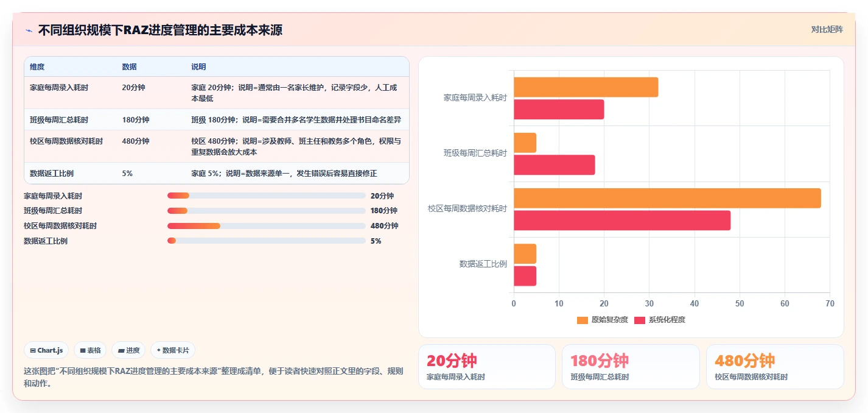Click the orange bar for 校区每周数据核对耗时 in chart
The image size is (868, 413).
(667, 198)
